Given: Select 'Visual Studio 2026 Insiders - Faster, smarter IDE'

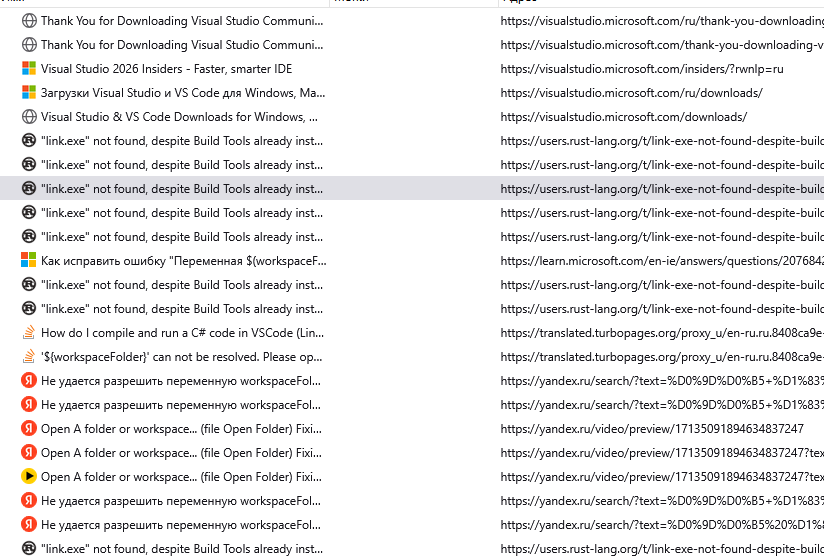Looking at the screenshot, I should [166, 69].
